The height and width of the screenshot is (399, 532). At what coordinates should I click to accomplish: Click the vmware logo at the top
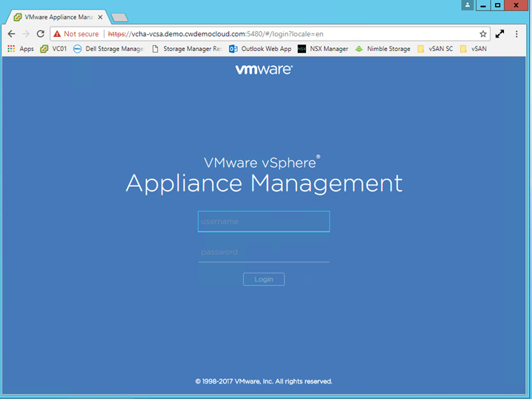(264, 69)
